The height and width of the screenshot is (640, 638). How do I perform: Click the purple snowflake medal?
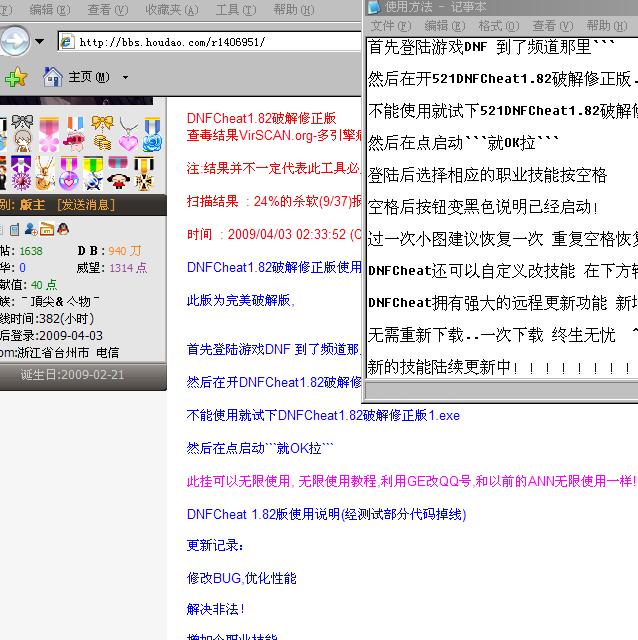click(21, 173)
